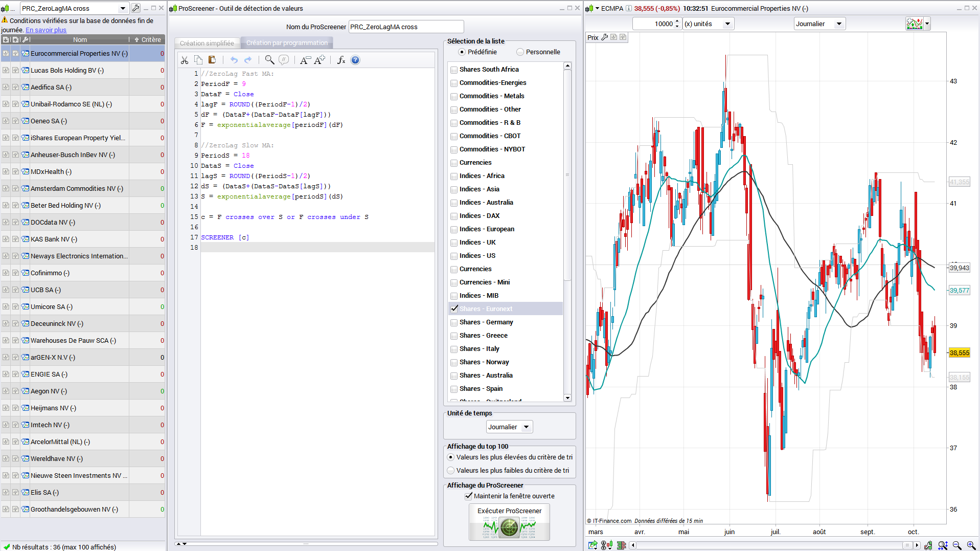The width and height of the screenshot is (980, 551).
Task: Check the Indices - DAX list
Action: pos(454,216)
